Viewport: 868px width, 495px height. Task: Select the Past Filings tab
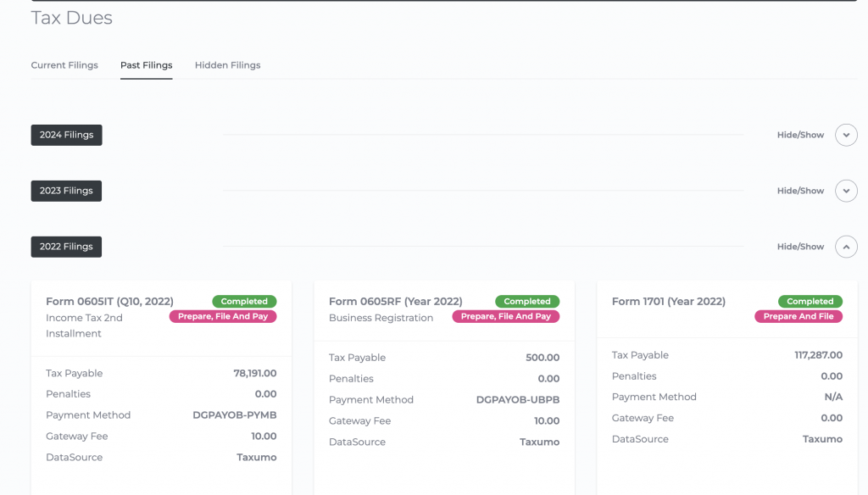(146, 65)
